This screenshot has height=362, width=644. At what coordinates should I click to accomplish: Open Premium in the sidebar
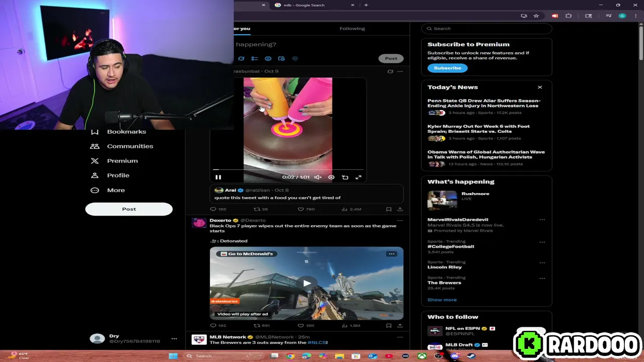(x=114, y=161)
